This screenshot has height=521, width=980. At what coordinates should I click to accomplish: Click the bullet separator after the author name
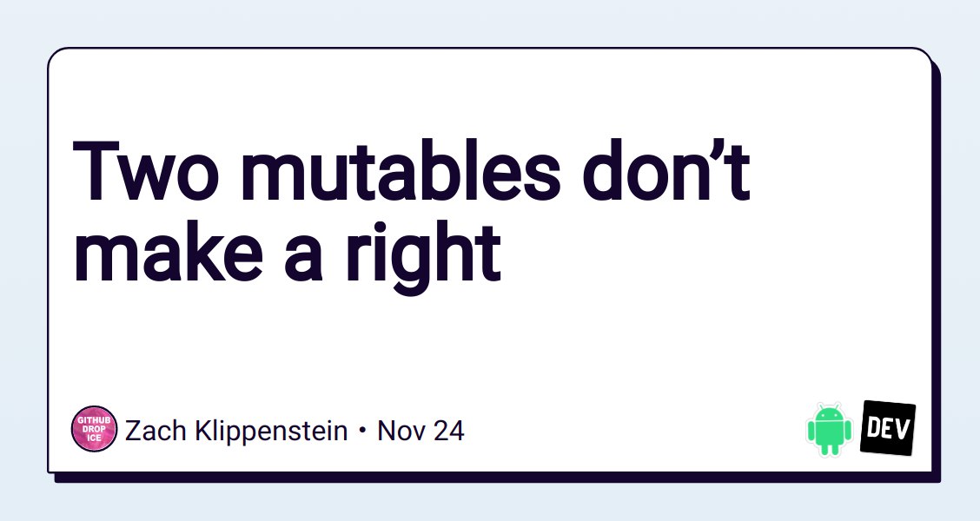point(361,431)
